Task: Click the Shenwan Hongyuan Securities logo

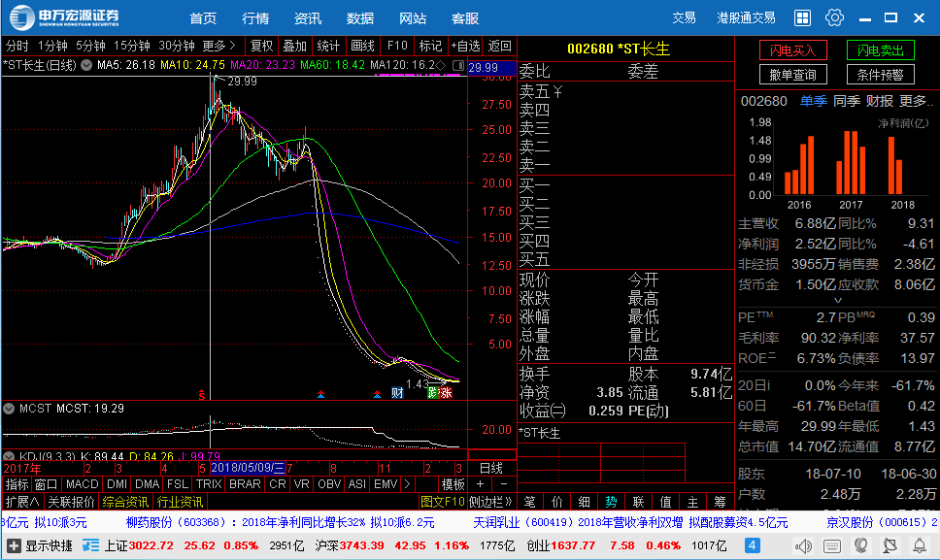Action: 64,17
